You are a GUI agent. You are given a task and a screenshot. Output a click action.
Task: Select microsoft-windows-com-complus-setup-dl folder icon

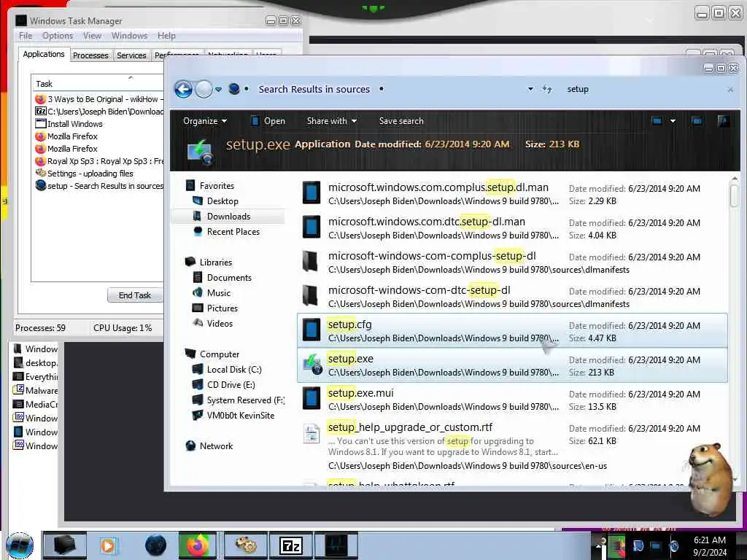coord(311,262)
